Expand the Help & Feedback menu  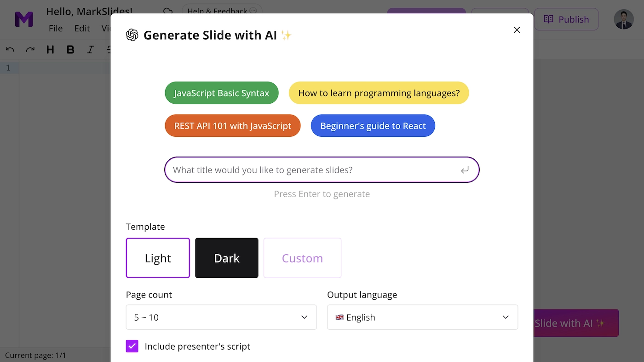point(222,10)
